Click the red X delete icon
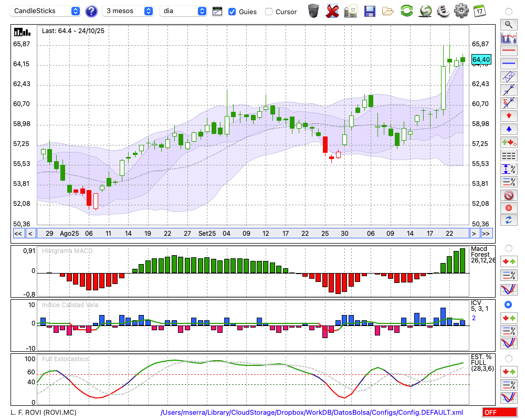The image size is (525, 420). click(x=332, y=11)
